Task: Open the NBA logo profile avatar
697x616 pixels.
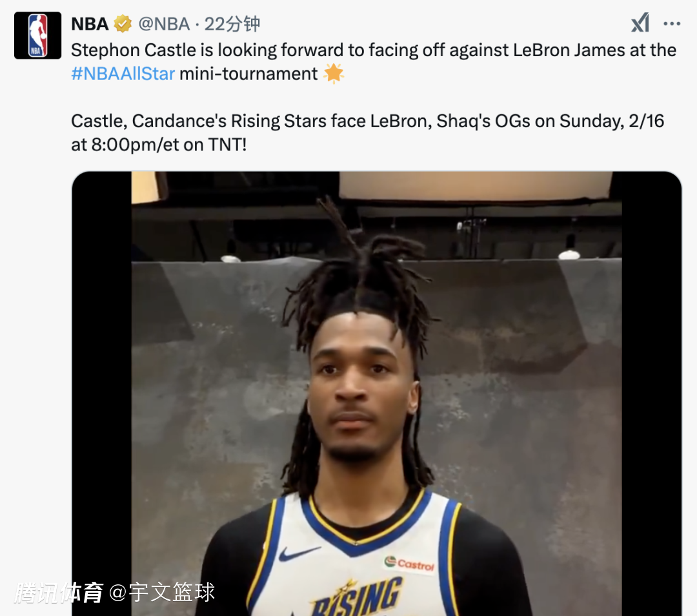Action: (38, 36)
